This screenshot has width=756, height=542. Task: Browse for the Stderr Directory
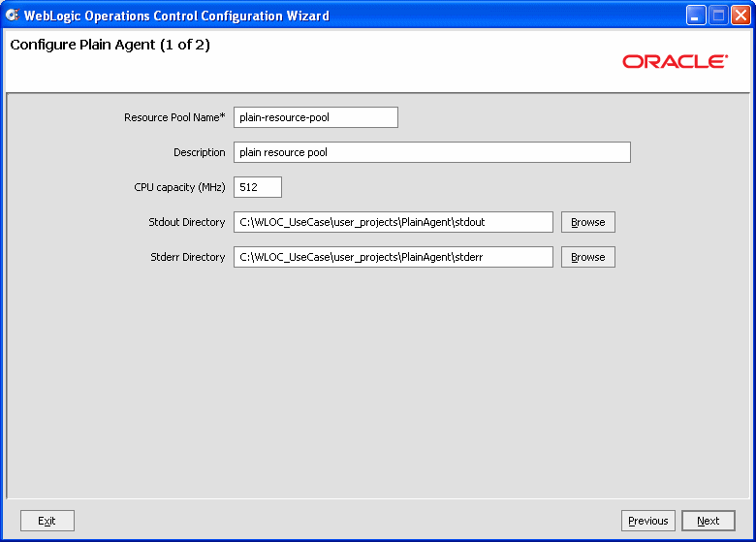(588, 257)
